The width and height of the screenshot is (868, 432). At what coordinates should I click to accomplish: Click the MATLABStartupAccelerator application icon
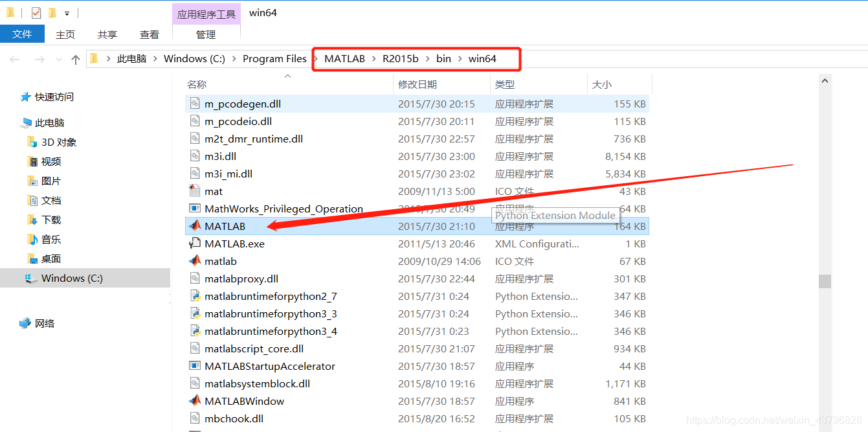(x=195, y=366)
